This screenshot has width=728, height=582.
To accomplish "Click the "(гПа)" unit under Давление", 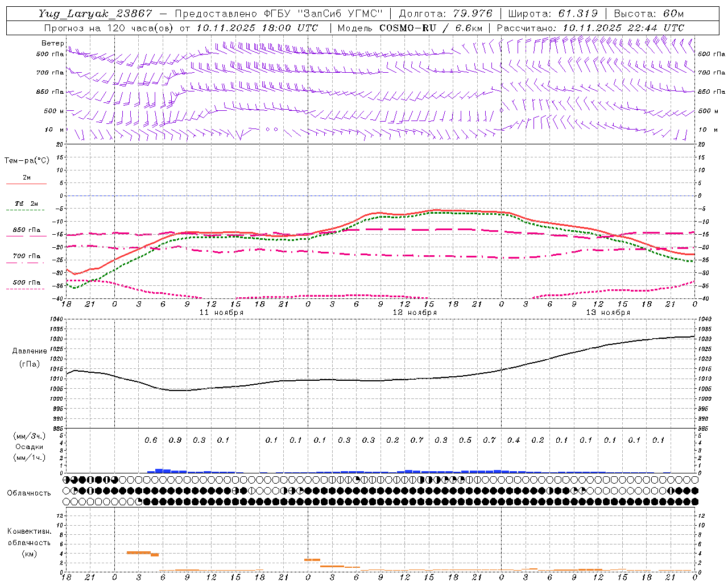I will (x=30, y=364).
